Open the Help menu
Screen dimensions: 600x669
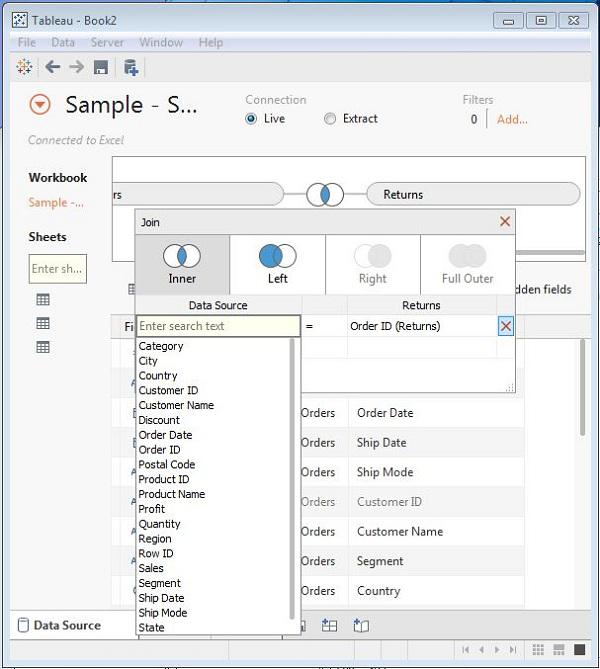tap(211, 43)
